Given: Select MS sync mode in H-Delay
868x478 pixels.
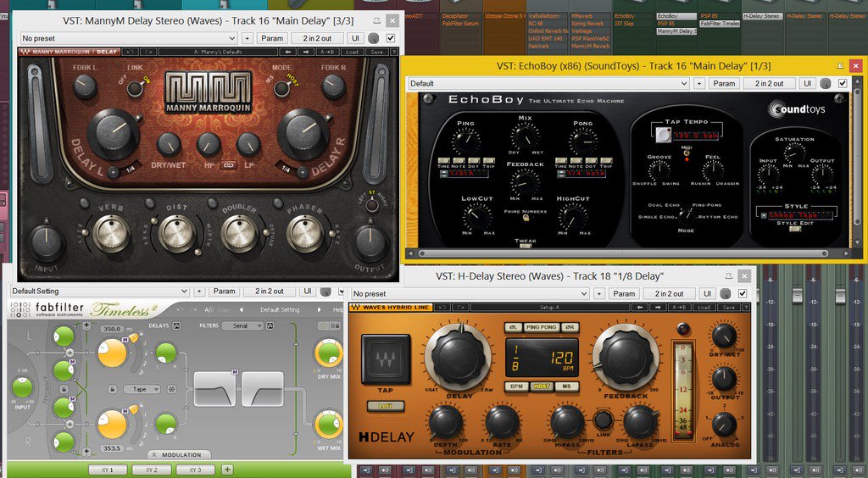Looking at the screenshot, I should 567,386.
